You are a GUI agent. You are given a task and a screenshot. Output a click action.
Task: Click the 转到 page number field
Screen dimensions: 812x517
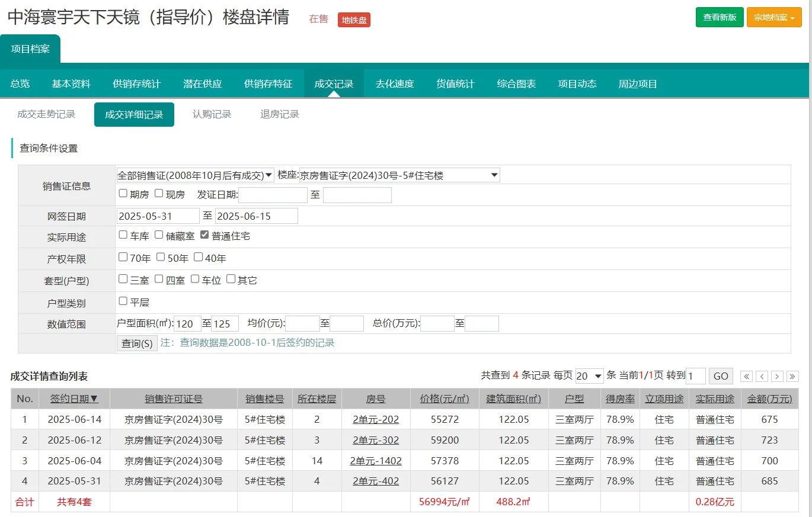tap(696, 376)
